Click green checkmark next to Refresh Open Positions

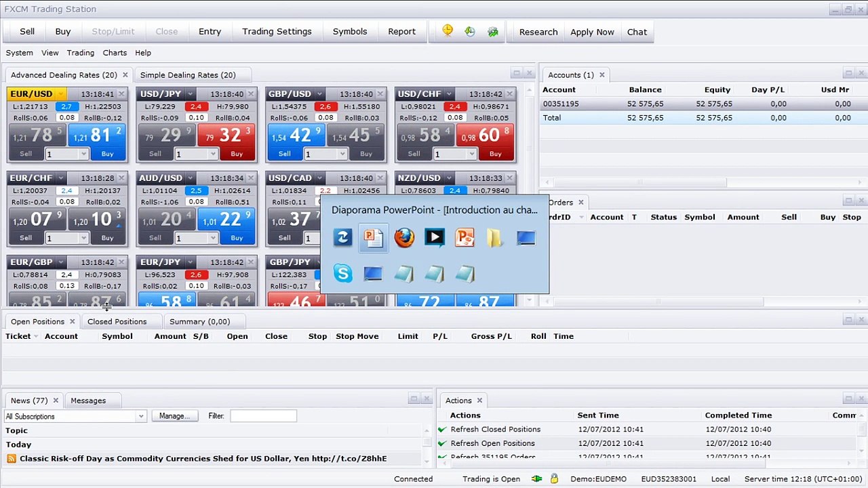click(442, 443)
